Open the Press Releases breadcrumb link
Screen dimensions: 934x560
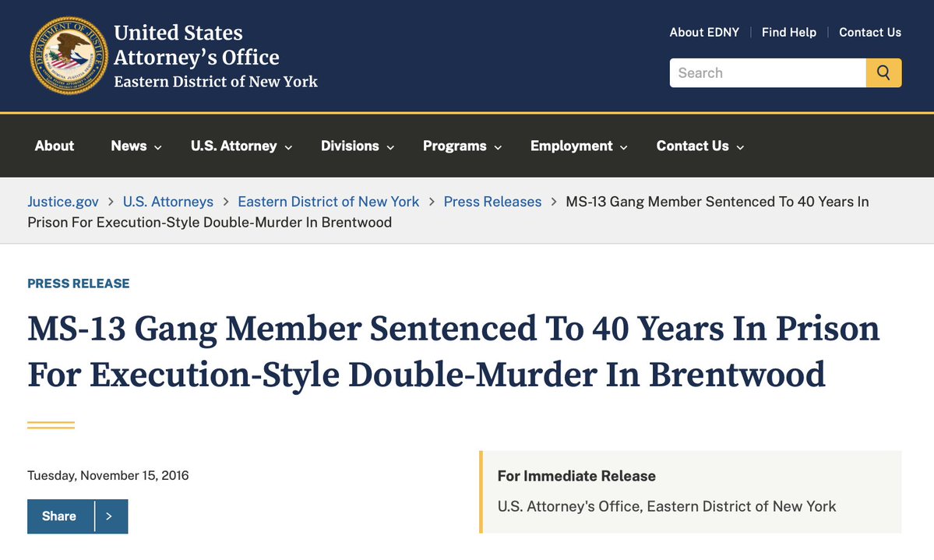click(x=492, y=202)
